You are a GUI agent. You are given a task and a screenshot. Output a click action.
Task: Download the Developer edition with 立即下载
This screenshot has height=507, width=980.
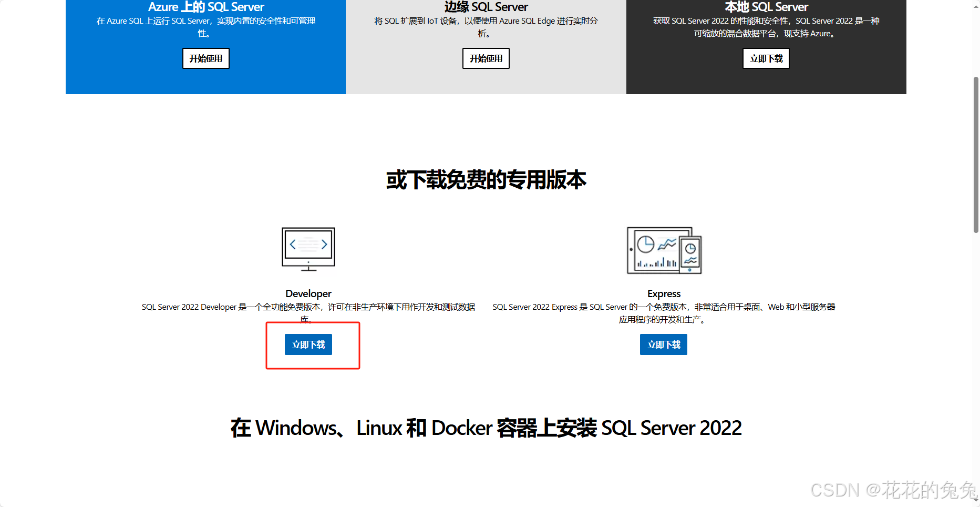coord(308,344)
